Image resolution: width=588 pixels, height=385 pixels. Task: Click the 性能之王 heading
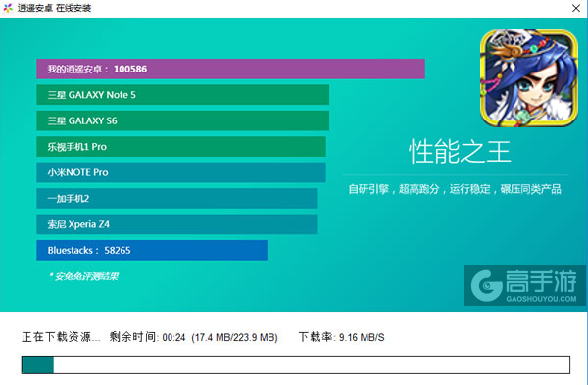[460, 152]
